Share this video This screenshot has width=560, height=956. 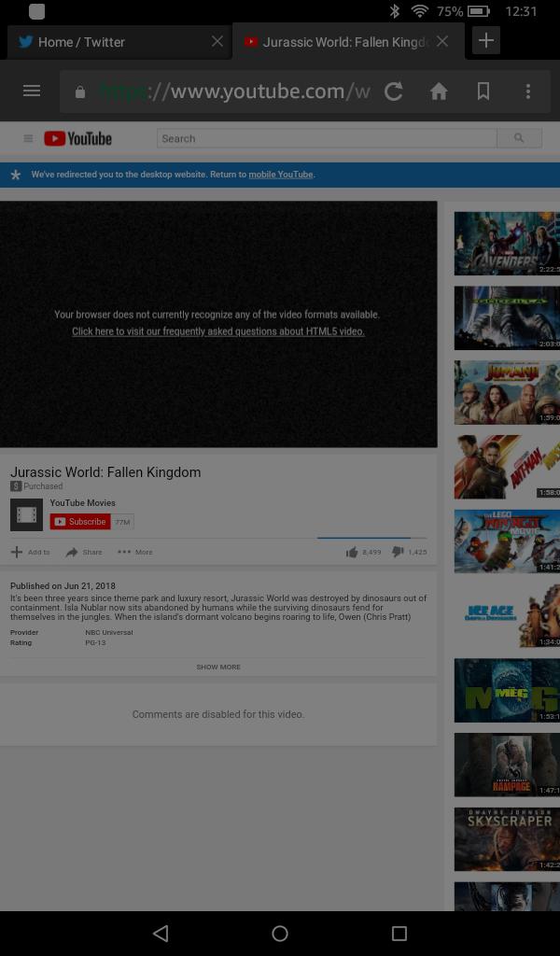coord(84,553)
